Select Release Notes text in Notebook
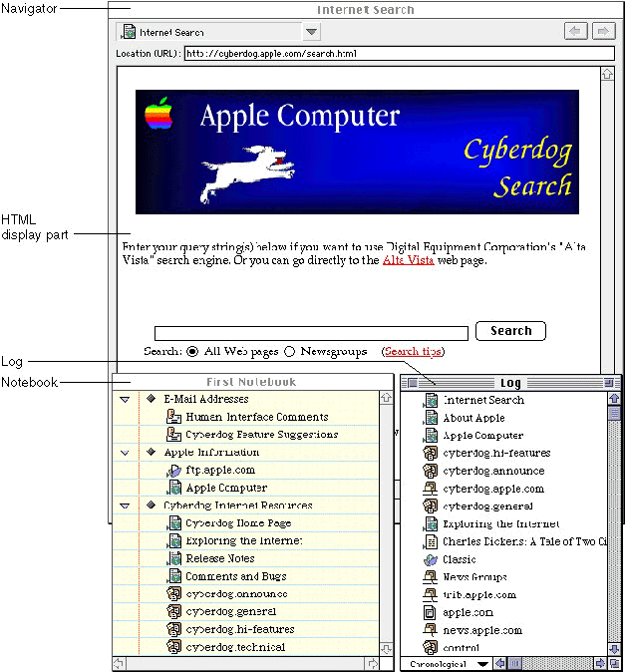This screenshot has width=625, height=672. [x=220, y=558]
